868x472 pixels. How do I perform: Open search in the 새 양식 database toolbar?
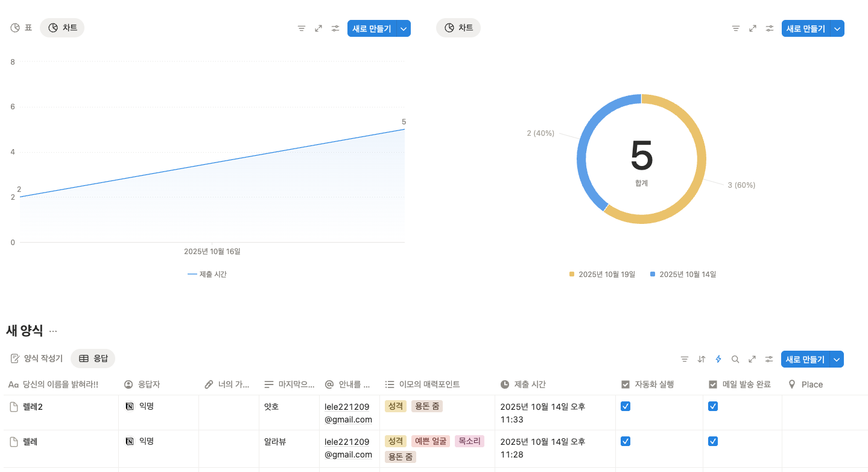[x=735, y=359]
